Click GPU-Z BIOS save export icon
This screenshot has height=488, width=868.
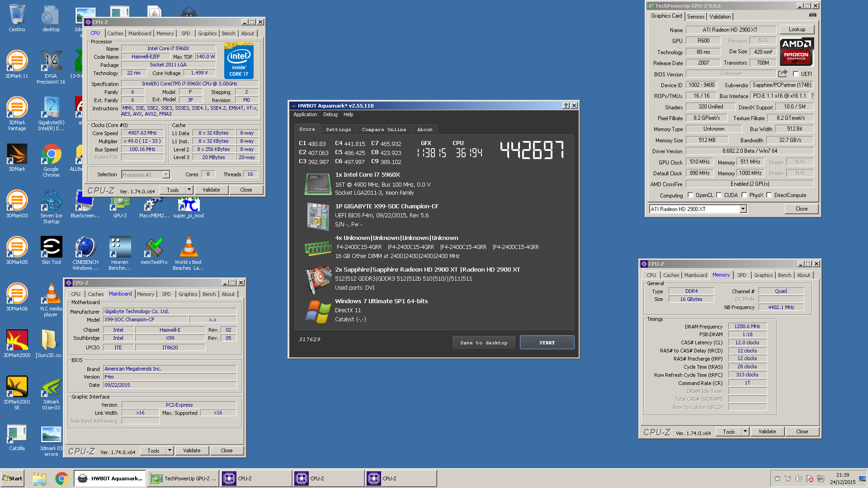(x=783, y=74)
